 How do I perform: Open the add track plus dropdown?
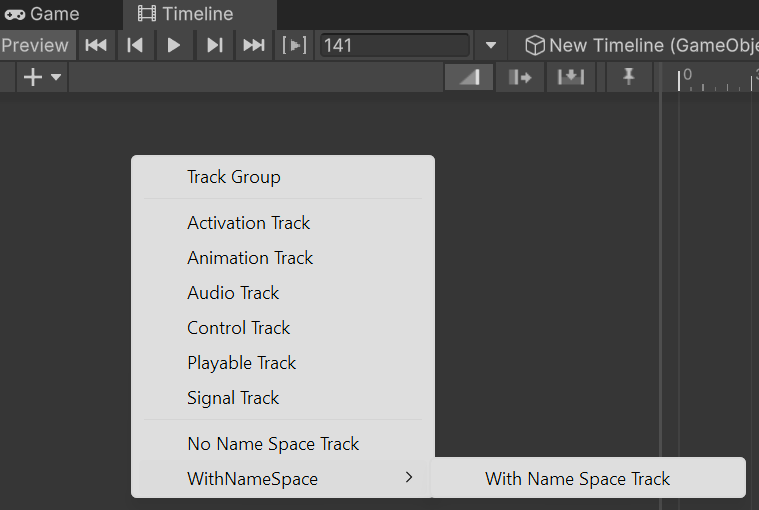[x=42, y=77]
